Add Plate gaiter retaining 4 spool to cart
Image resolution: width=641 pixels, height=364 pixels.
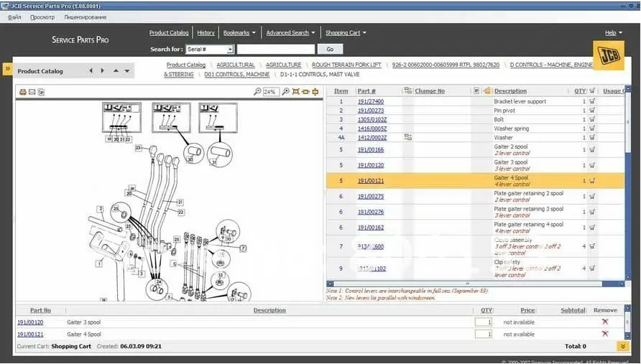pos(592,227)
